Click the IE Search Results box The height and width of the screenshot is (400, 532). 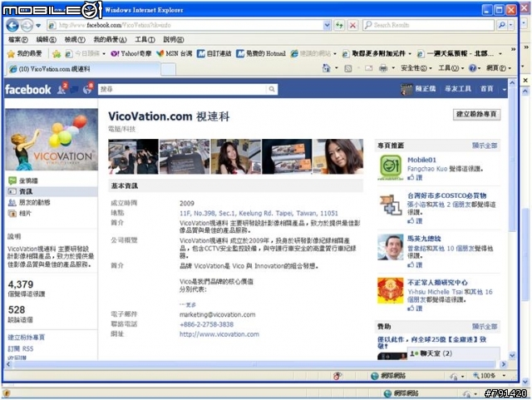(x=428, y=25)
